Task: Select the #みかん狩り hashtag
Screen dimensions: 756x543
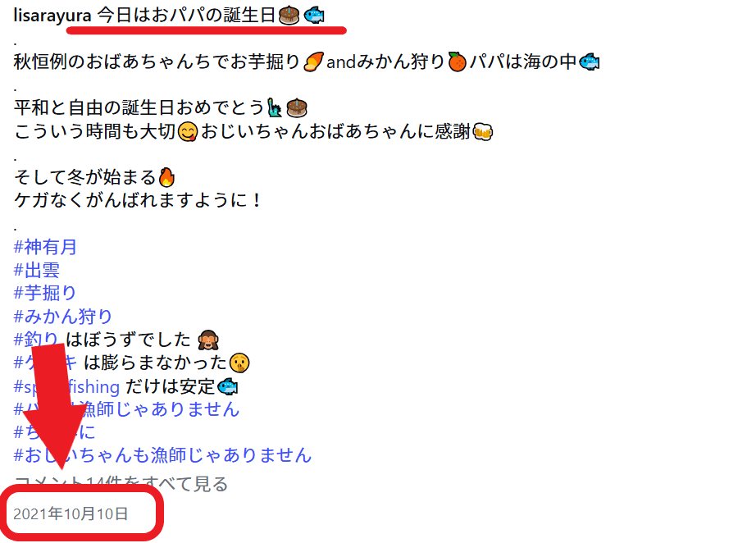Action: tap(62, 317)
